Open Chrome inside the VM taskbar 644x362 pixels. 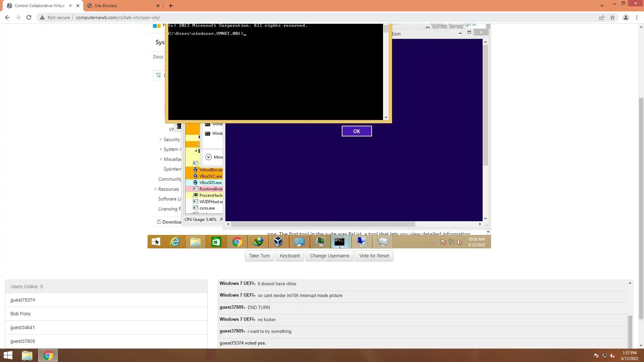pos(237,242)
